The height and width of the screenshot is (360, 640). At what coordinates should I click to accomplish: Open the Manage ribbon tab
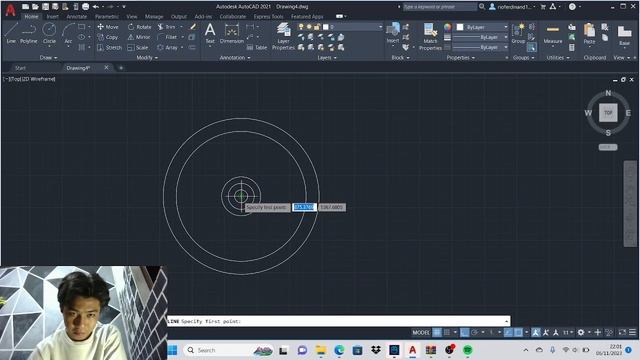pyautogui.click(x=154, y=17)
